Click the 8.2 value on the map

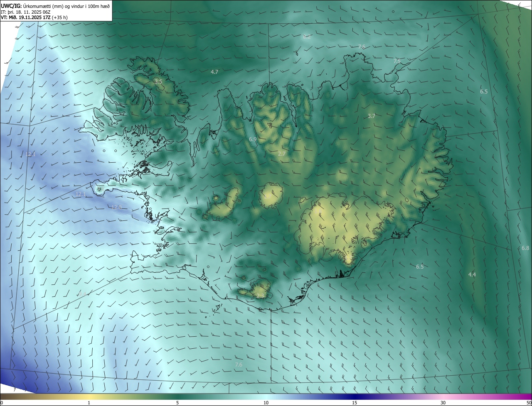point(307,37)
